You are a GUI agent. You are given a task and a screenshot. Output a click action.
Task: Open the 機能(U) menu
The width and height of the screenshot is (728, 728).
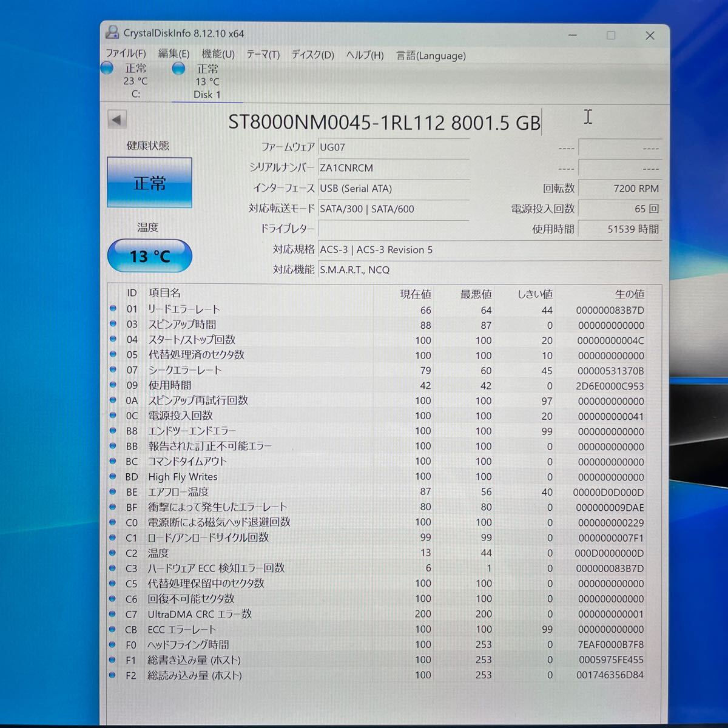[218, 55]
